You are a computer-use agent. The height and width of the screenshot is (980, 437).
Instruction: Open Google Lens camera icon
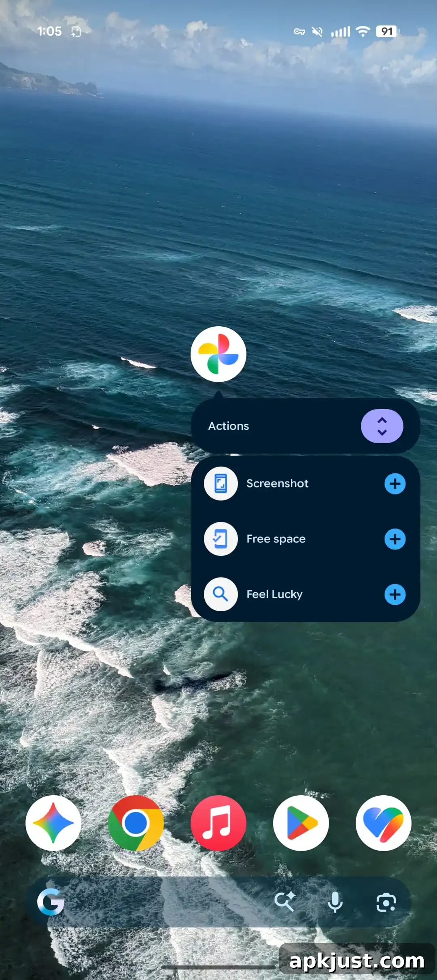386,902
